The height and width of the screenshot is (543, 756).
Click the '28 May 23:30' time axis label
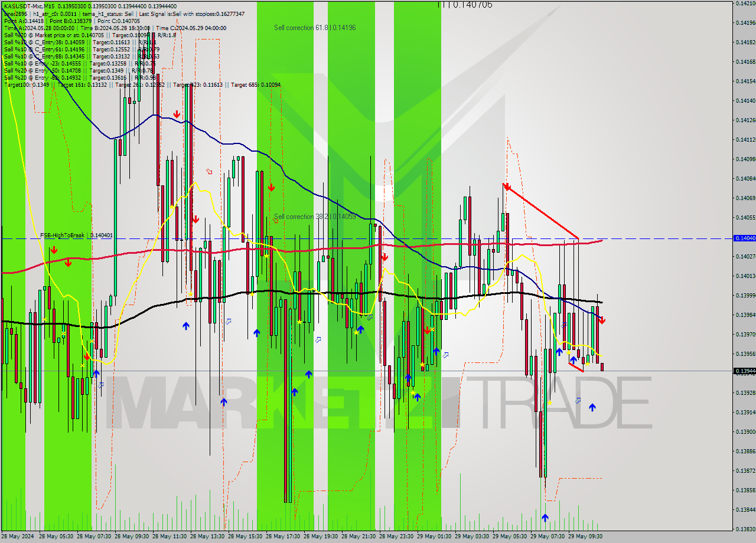[x=397, y=537]
